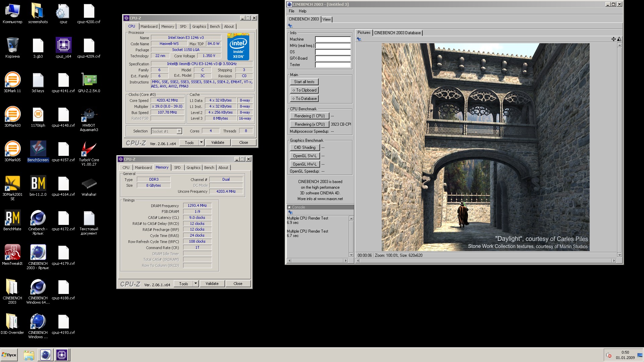Image resolution: width=644 pixels, height=362 pixels.
Task: Open the Текстовый документ file icon
Action: (x=89, y=223)
